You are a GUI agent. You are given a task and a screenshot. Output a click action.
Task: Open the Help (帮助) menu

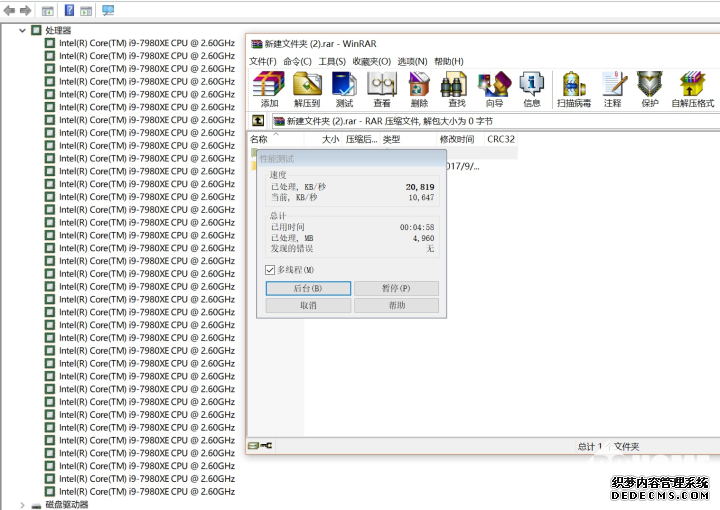coord(449,62)
